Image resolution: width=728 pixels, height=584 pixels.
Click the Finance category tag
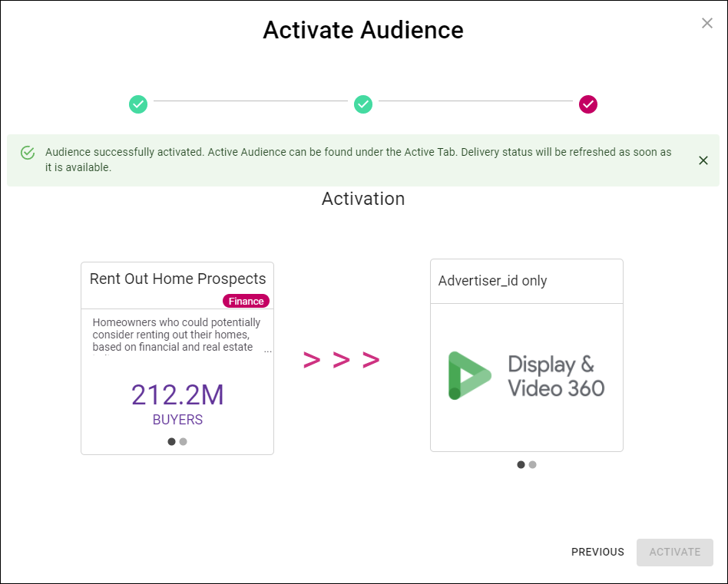point(246,301)
